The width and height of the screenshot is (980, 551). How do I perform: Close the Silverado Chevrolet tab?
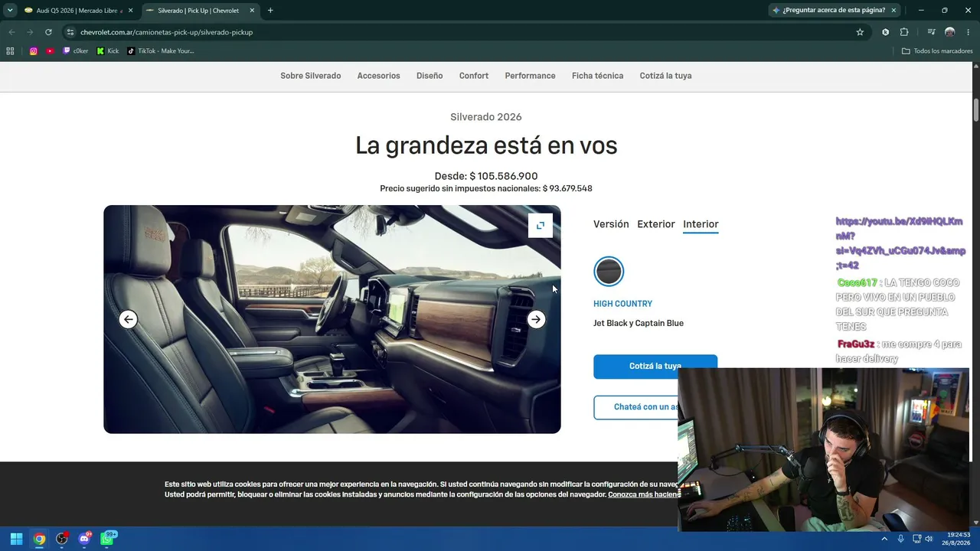pyautogui.click(x=252, y=11)
